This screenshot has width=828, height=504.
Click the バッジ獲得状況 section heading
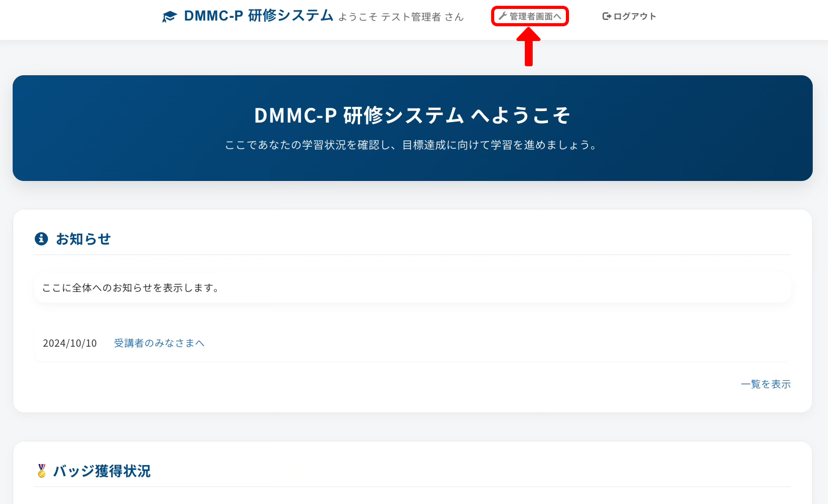coord(102,471)
